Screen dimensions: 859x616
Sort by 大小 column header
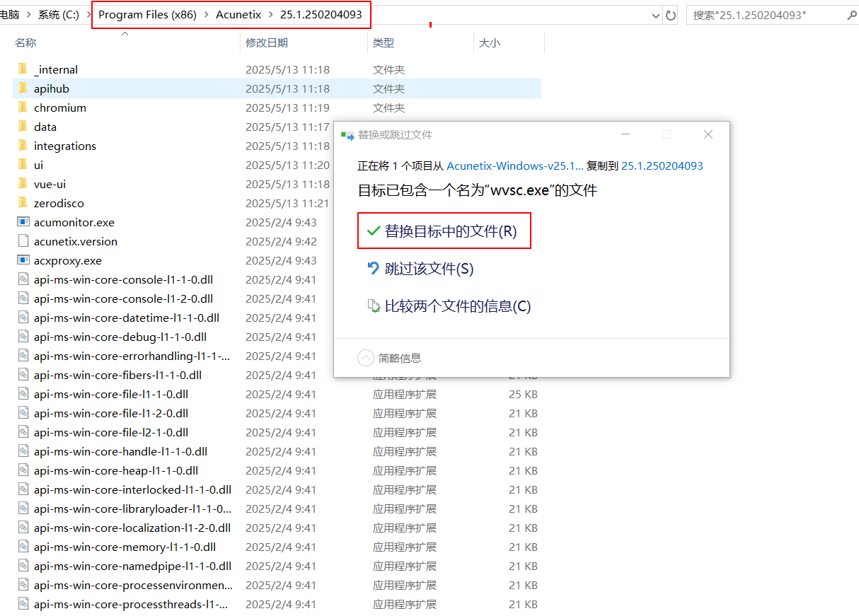click(490, 42)
